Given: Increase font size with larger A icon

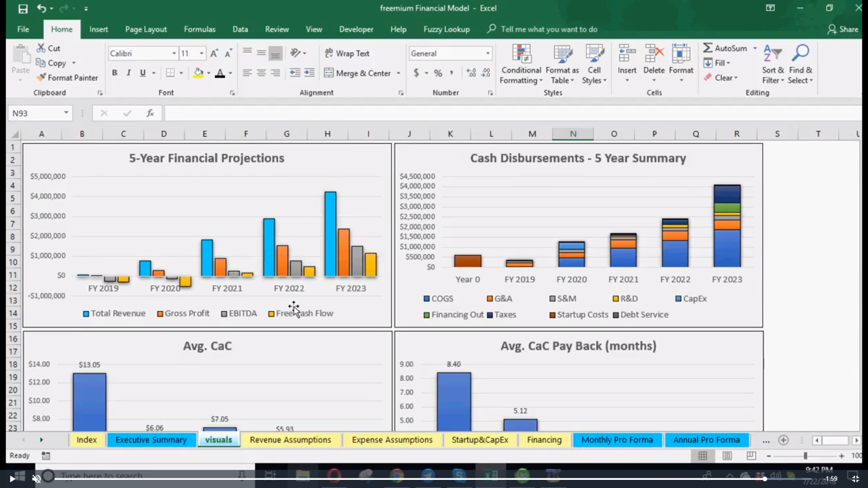Looking at the screenshot, I should coord(214,54).
